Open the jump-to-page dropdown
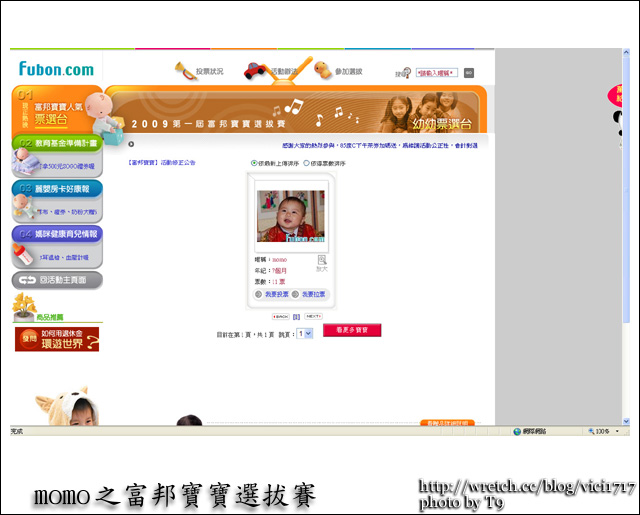The image size is (640, 515). click(304, 334)
